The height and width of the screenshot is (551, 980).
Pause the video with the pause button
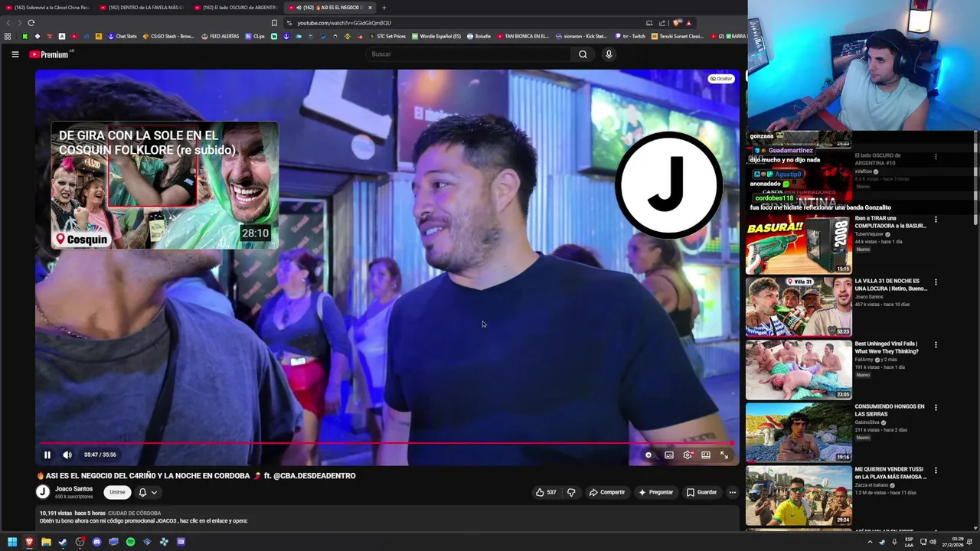pos(47,455)
